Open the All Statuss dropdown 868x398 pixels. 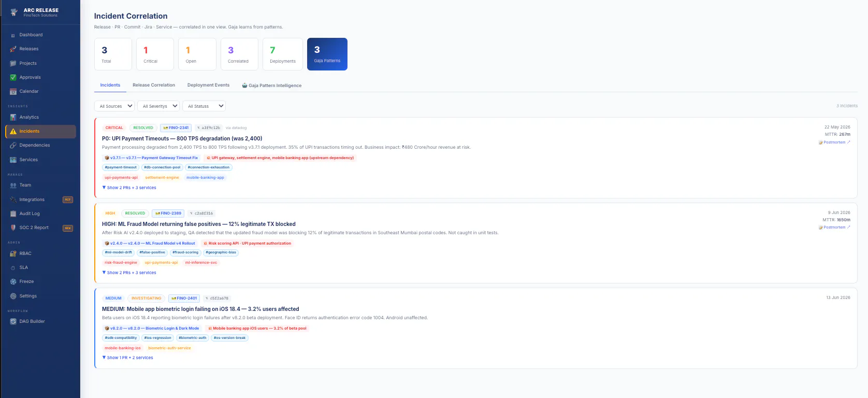coord(204,106)
